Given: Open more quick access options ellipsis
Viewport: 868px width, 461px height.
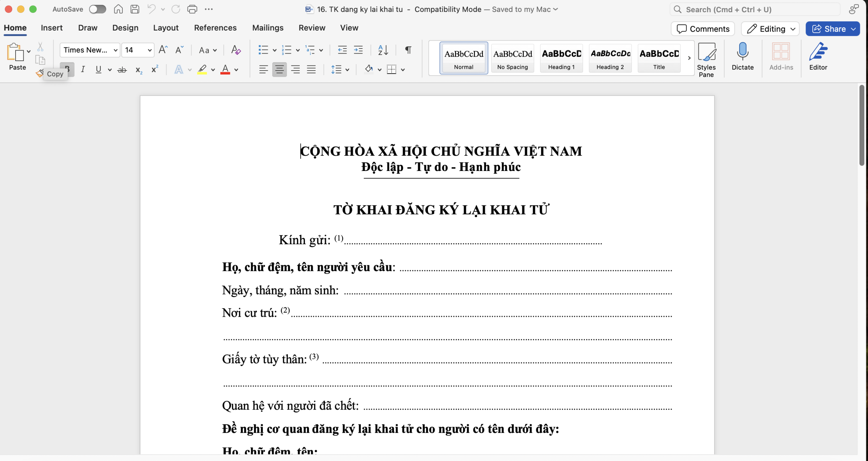Looking at the screenshot, I should 209,9.
